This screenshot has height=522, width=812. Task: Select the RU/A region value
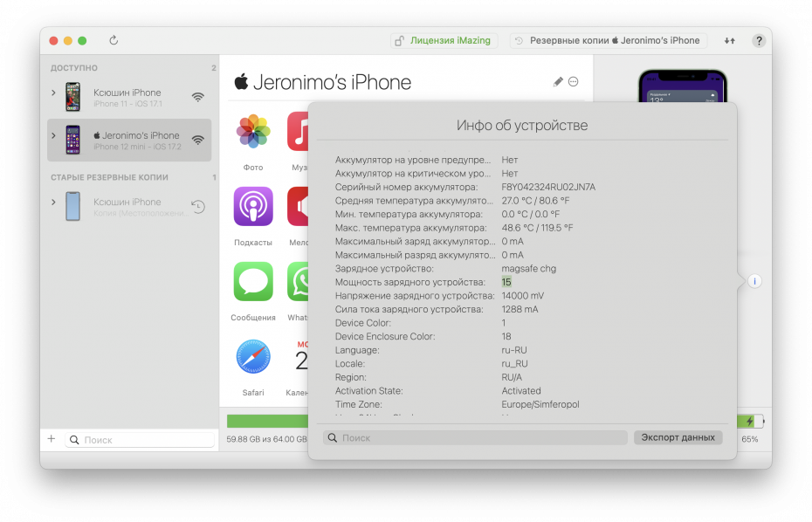[x=512, y=377]
